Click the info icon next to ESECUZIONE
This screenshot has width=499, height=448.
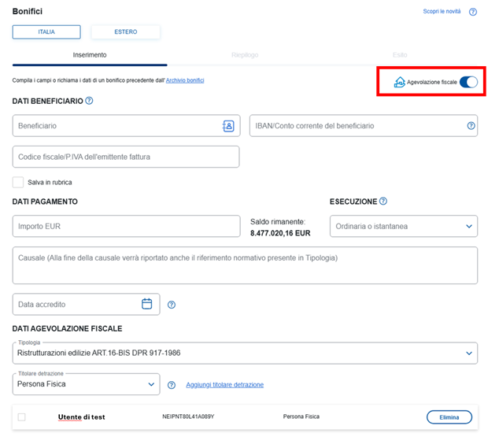383,202
